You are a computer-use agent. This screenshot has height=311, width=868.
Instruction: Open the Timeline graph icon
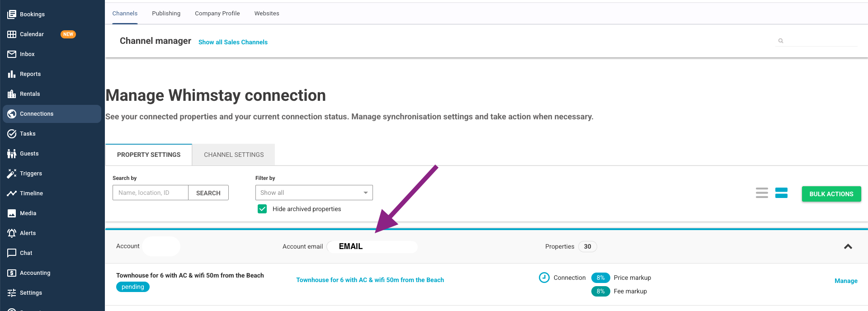click(x=12, y=193)
